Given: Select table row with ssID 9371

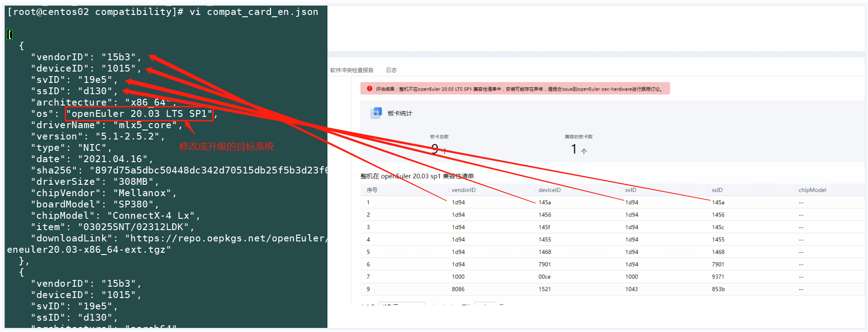Looking at the screenshot, I should click(x=718, y=277).
